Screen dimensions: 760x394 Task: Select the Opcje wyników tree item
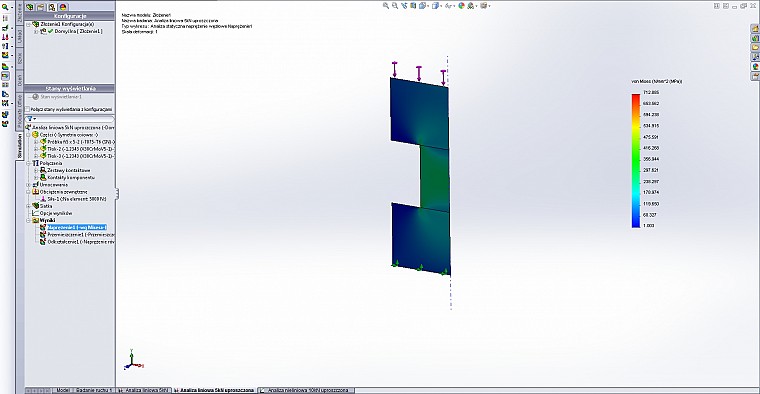[56, 213]
